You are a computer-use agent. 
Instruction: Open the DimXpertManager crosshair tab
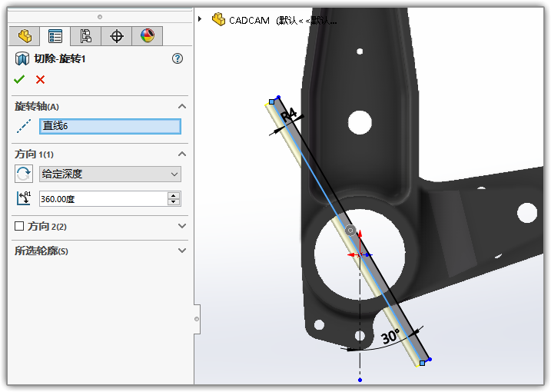tap(116, 36)
